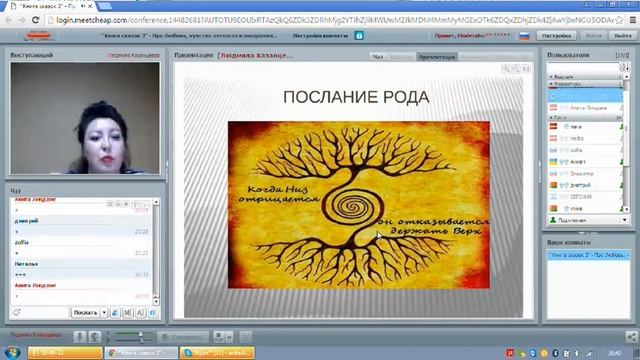This screenshot has width=640, height=360.
Task: Switch to the Презентация tab
Action: tap(437, 57)
